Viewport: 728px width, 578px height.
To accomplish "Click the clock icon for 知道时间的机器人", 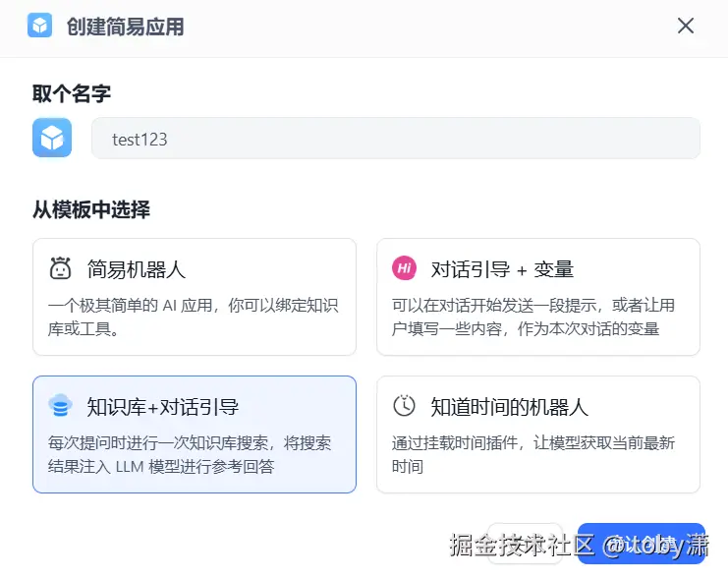I will click(x=404, y=406).
